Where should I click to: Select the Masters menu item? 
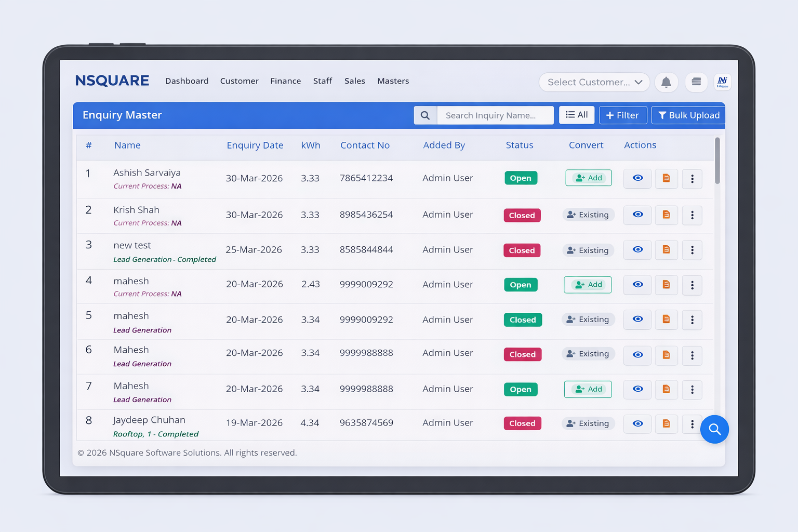point(393,81)
